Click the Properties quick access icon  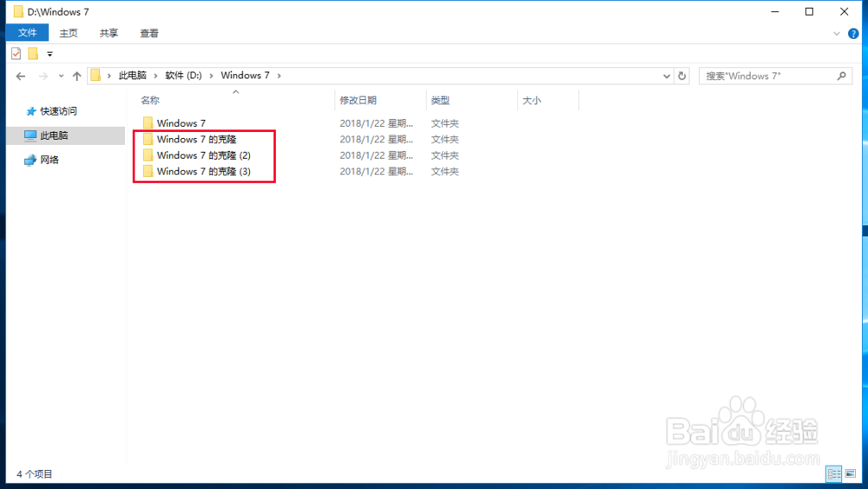(x=16, y=54)
